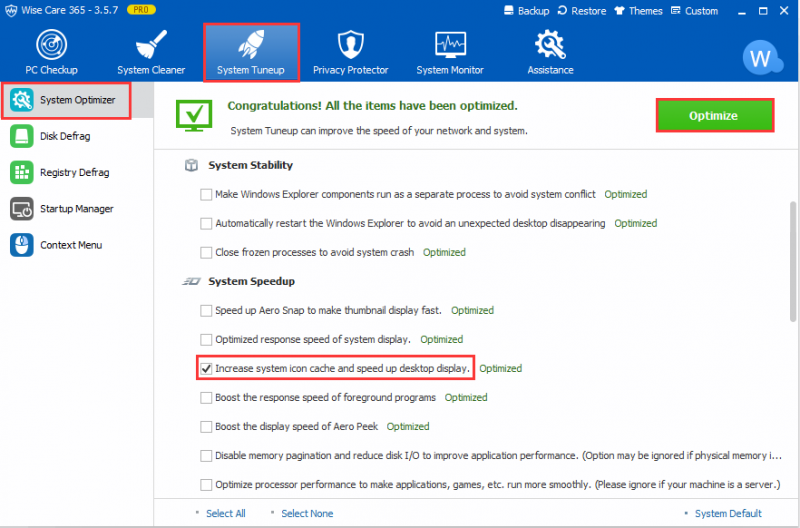Click Optimized status beside Aero Snap

(472, 311)
